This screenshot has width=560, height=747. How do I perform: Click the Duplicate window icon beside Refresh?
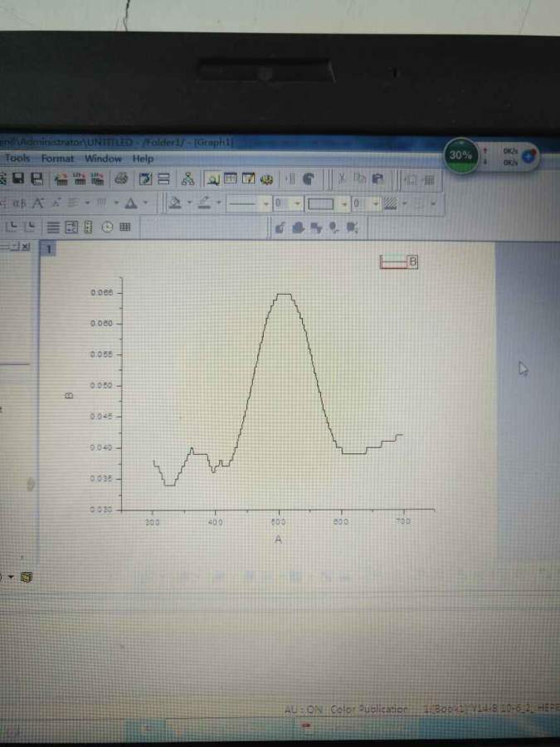click(x=163, y=179)
